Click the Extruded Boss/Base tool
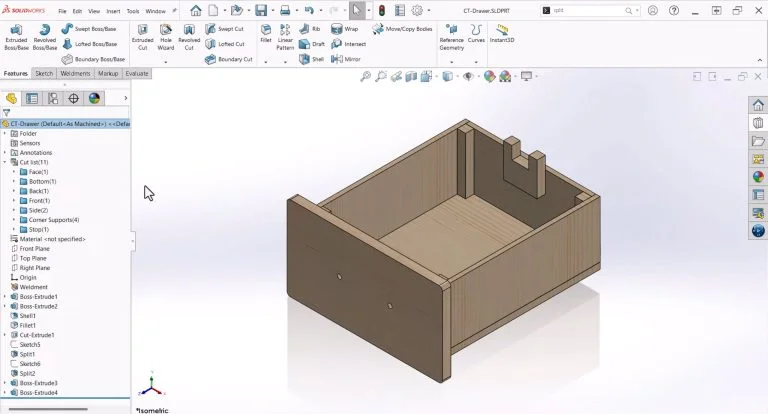Image resolution: width=768 pixels, height=414 pixels. (x=15, y=37)
